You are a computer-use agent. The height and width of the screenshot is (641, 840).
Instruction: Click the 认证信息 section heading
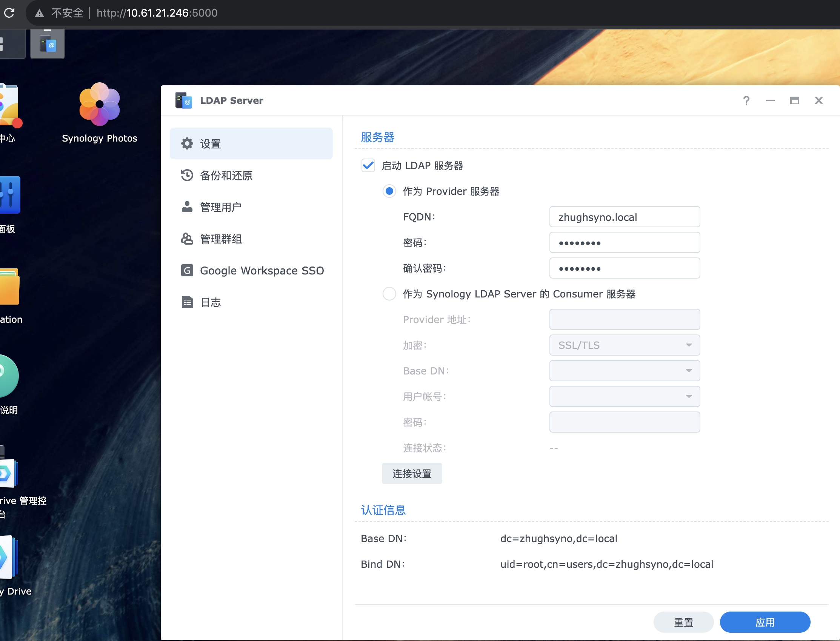tap(383, 510)
